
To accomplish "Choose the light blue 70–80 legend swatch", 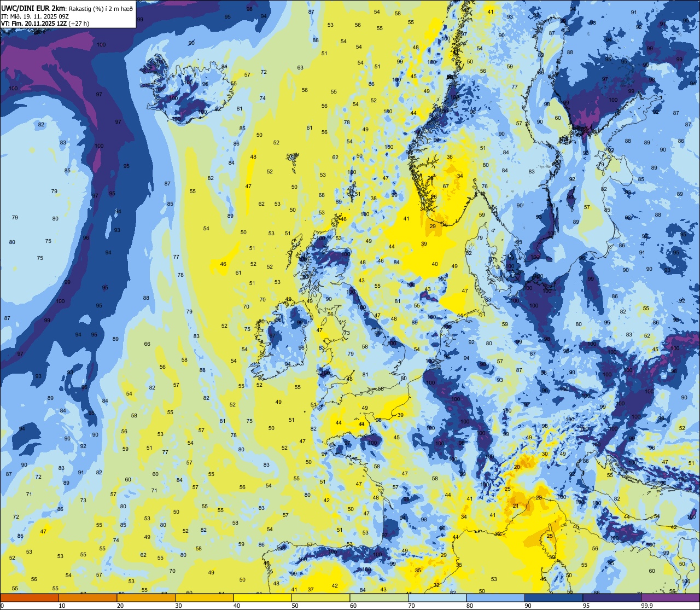I will (437, 598).
